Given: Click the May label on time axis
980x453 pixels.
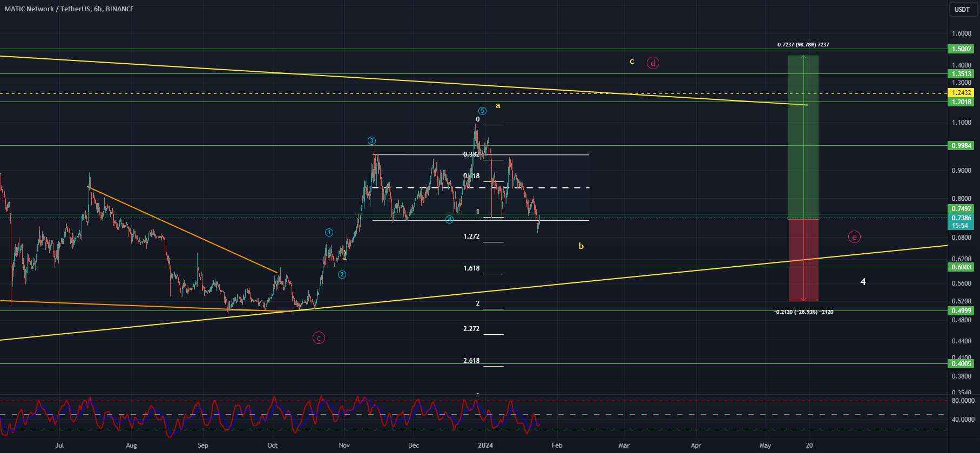Looking at the screenshot, I should (765, 445).
